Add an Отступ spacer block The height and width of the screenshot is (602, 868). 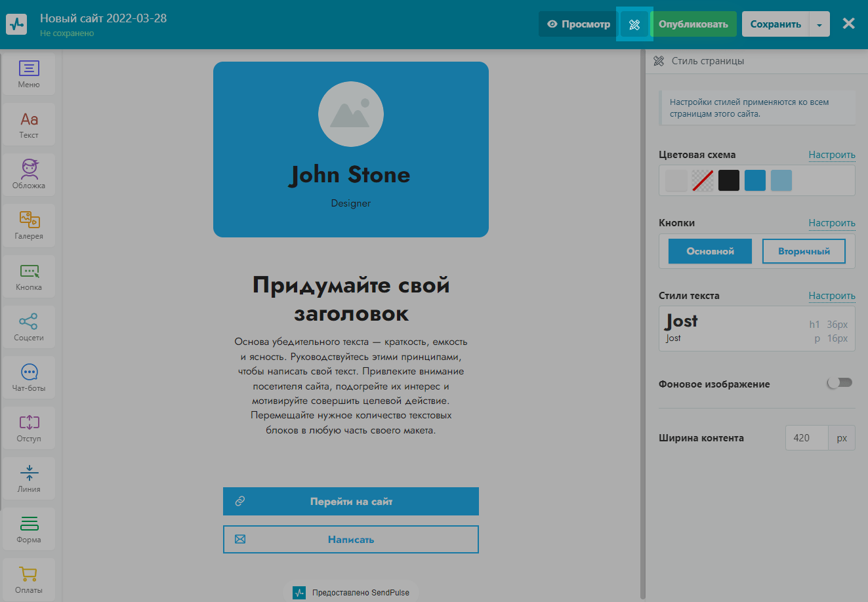tap(29, 428)
